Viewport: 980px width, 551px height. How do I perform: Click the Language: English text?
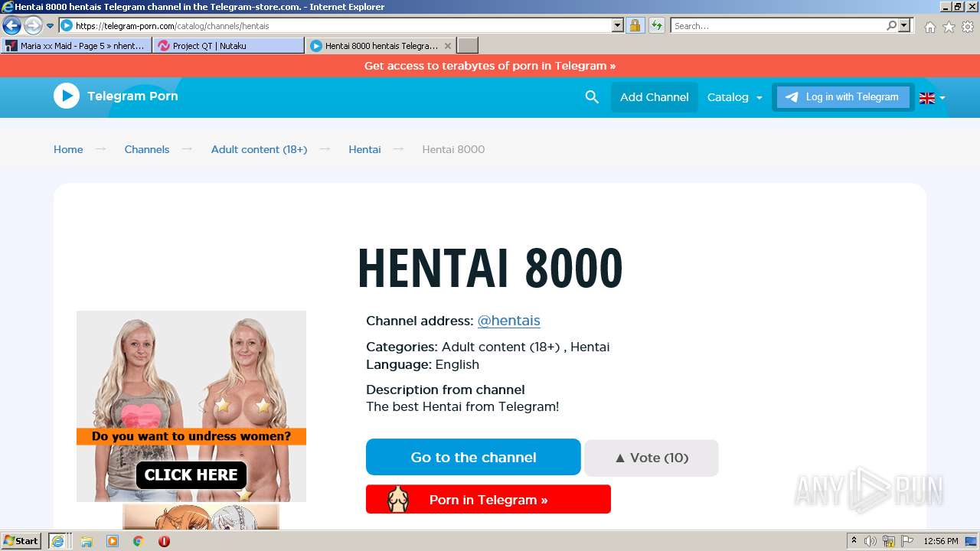423,364
